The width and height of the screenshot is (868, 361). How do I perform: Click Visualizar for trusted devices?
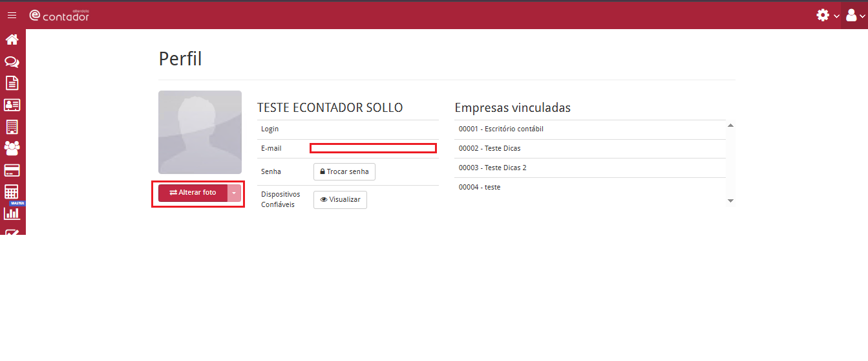click(341, 199)
